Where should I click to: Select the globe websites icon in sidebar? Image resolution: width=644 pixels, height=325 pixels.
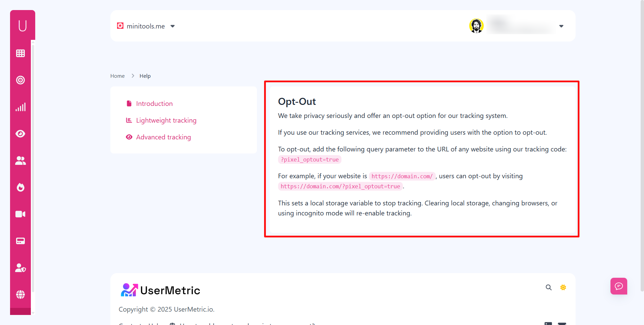point(20,295)
